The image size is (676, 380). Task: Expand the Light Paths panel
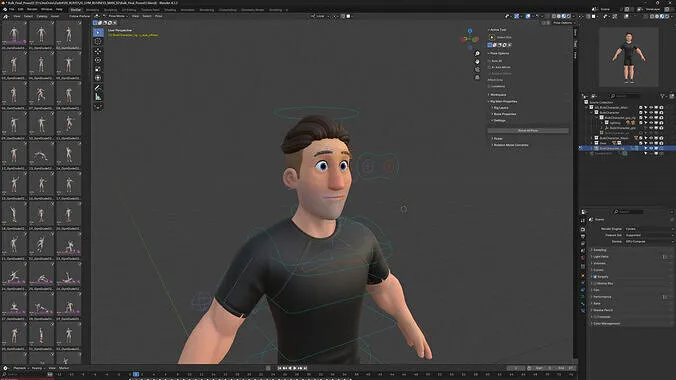pyautogui.click(x=600, y=257)
